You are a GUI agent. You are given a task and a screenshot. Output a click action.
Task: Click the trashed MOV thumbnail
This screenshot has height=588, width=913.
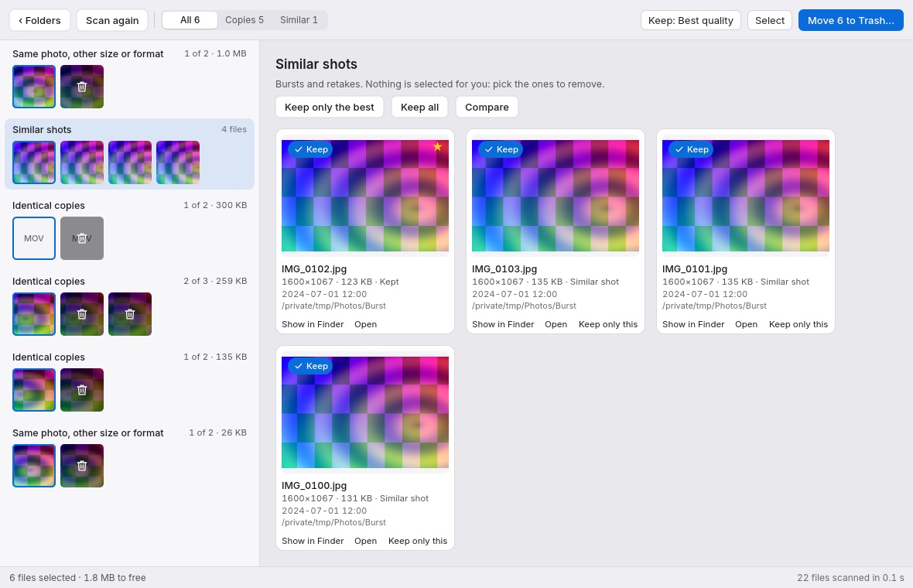pos(82,239)
